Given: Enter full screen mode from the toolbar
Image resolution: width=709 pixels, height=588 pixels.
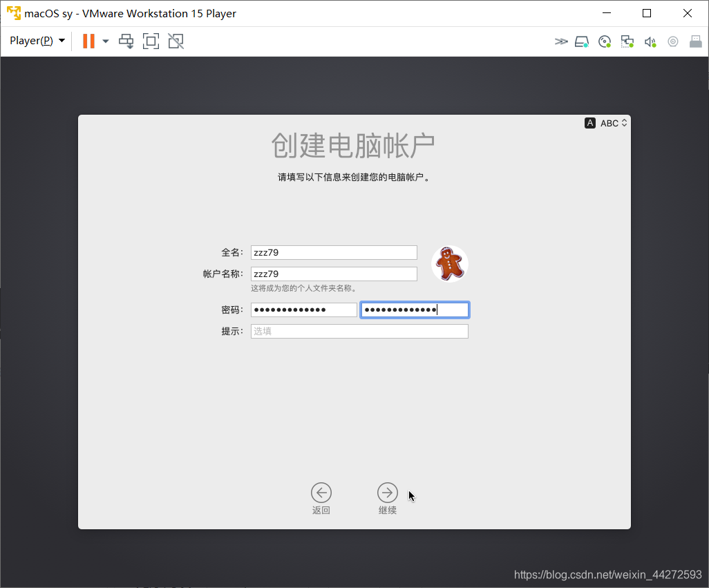Looking at the screenshot, I should coord(151,41).
